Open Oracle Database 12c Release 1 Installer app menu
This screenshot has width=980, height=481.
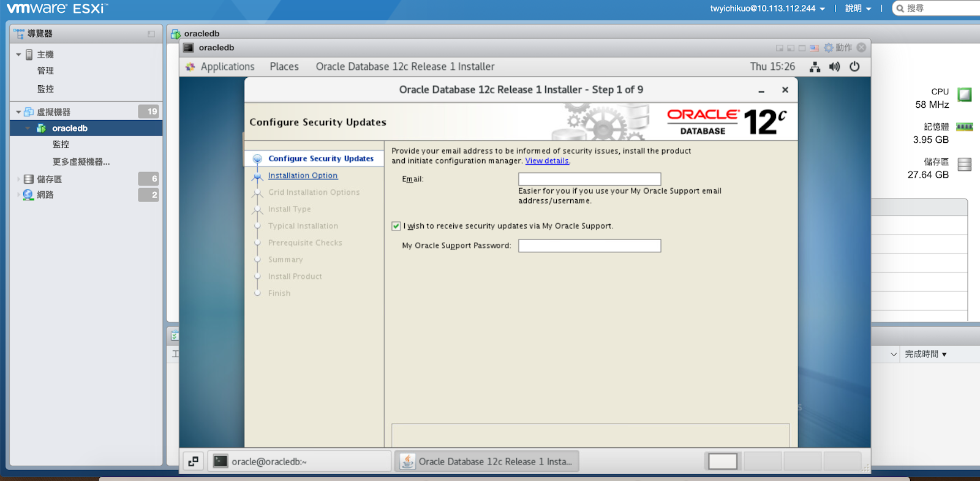pyautogui.click(x=405, y=67)
